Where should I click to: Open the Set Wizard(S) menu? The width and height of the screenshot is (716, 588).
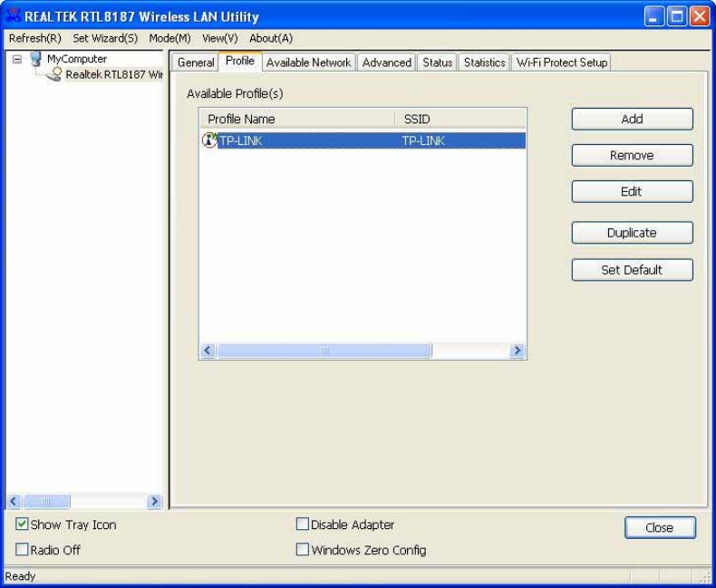(105, 38)
